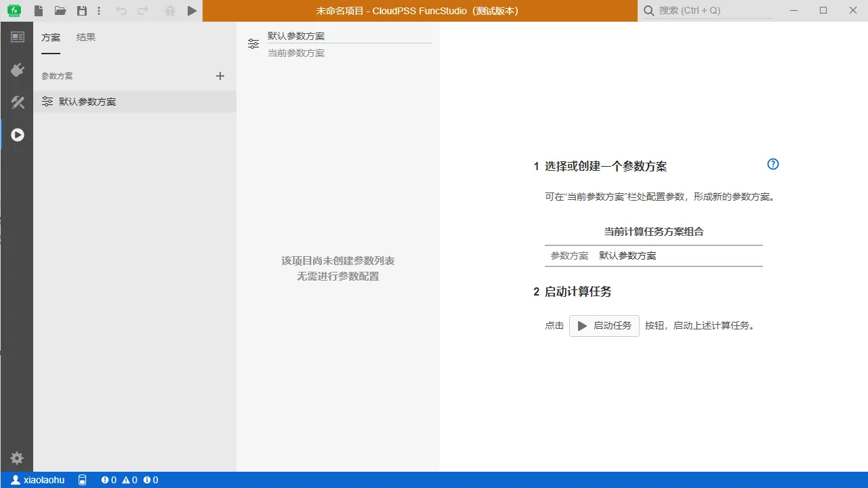Select 默认参数方案 in the scheme list

click(x=135, y=102)
